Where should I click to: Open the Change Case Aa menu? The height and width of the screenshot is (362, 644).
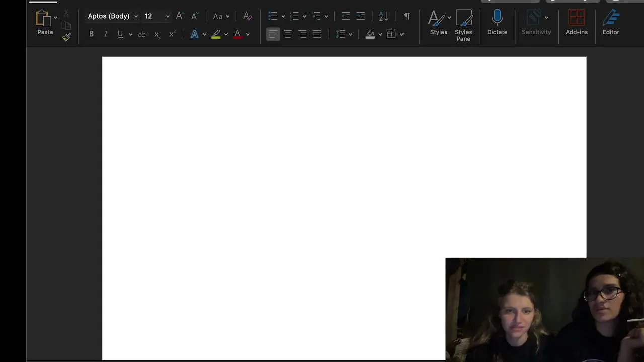[221, 16]
